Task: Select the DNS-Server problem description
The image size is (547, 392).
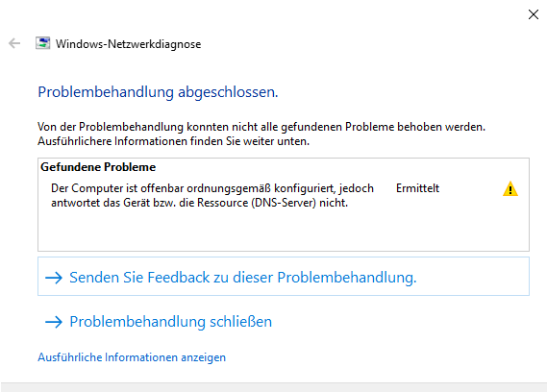Action: click(212, 195)
